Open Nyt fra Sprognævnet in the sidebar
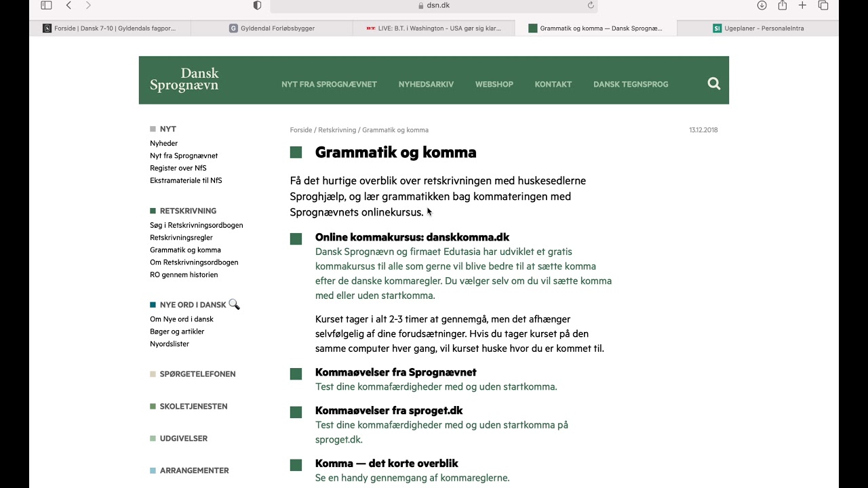 tap(184, 156)
